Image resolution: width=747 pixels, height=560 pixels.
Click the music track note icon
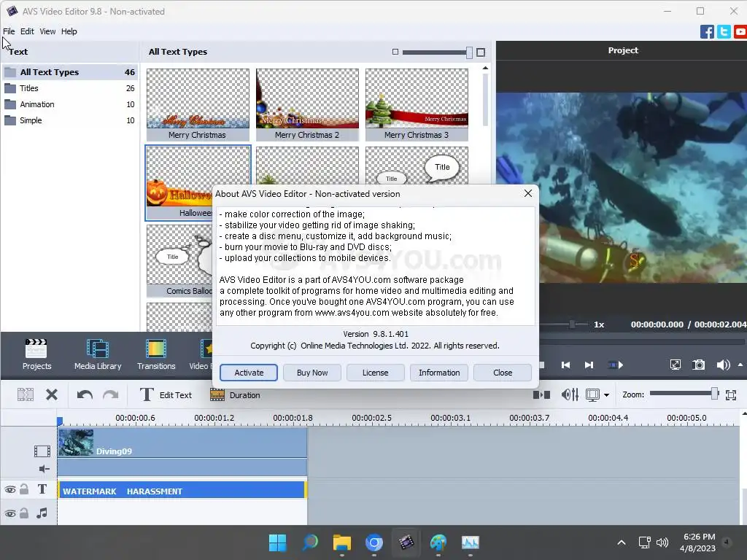point(42,513)
